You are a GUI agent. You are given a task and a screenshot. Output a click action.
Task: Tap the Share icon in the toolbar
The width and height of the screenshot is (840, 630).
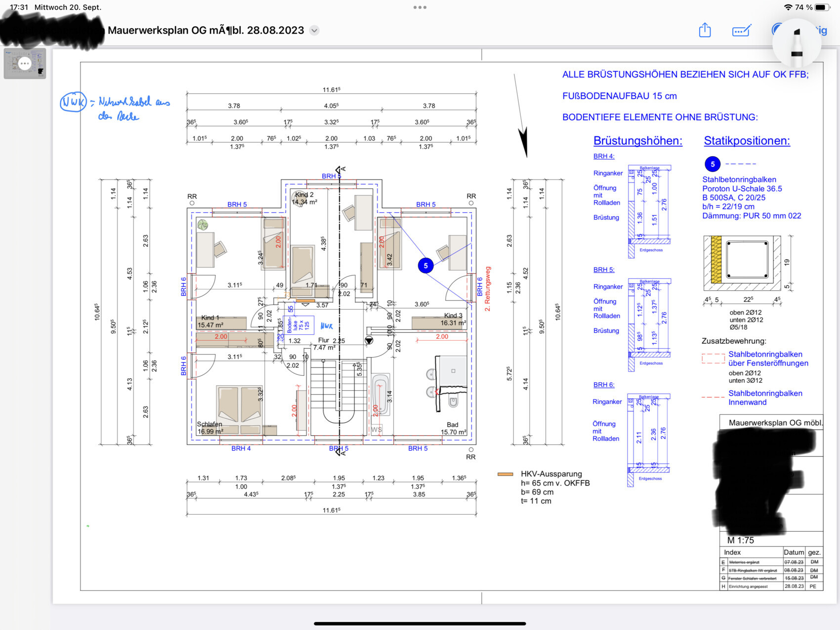[705, 31]
